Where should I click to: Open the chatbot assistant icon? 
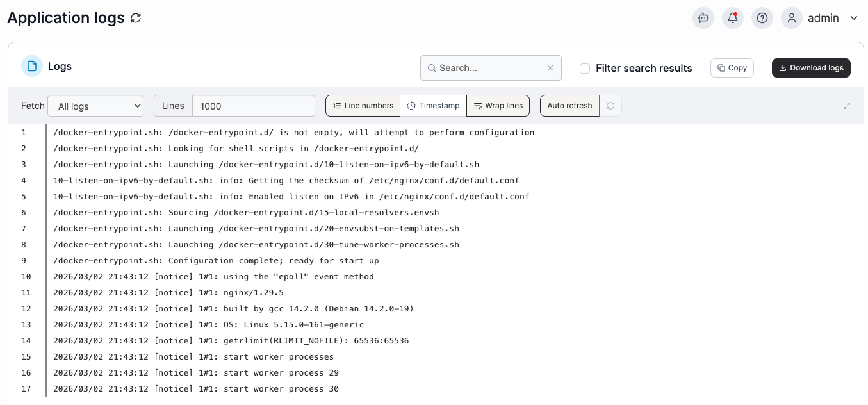coord(703,18)
